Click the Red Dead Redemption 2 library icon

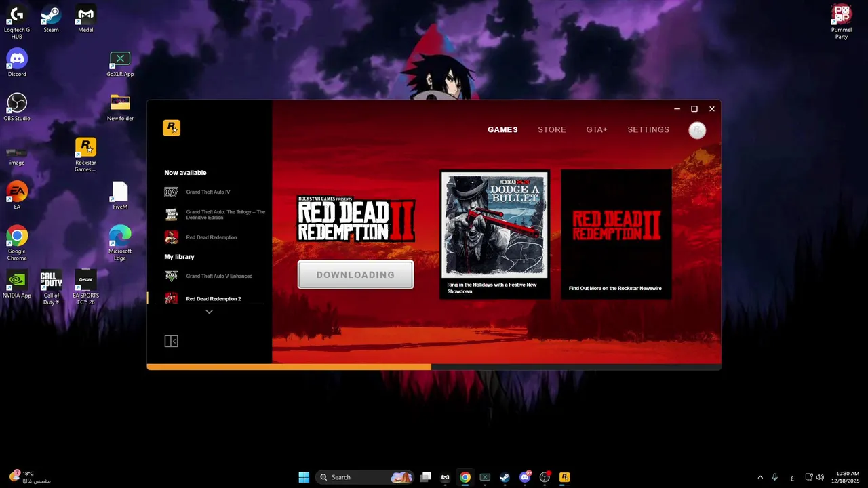point(172,298)
